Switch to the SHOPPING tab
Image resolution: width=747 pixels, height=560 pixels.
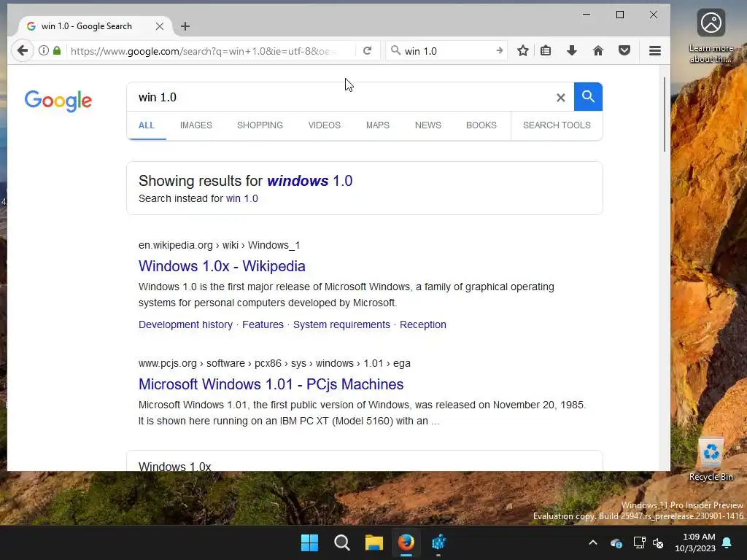260,125
